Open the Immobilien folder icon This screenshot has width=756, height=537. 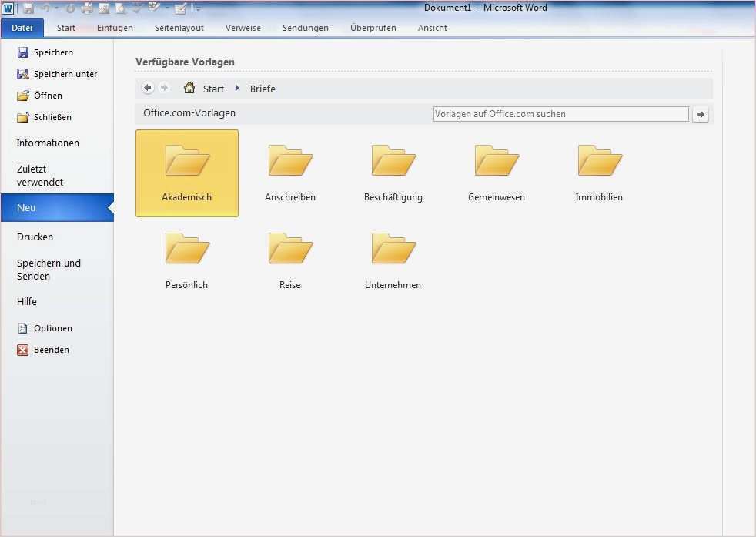click(x=600, y=161)
